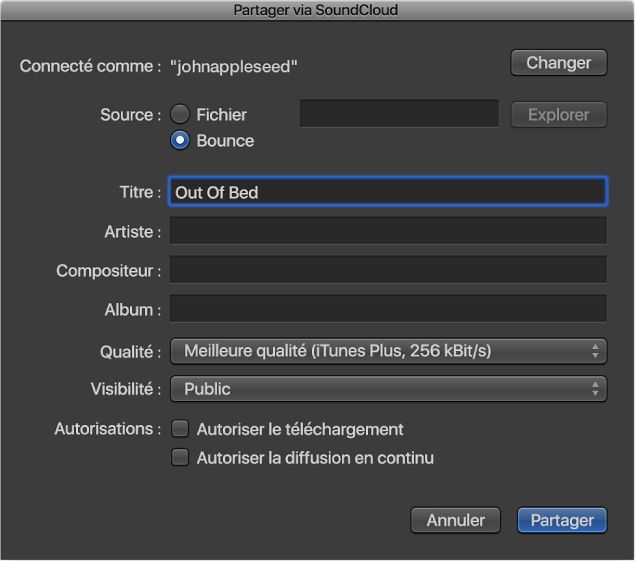Click the Album input field
Viewport: 636px width, 562px height.
click(x=389, y=309)
